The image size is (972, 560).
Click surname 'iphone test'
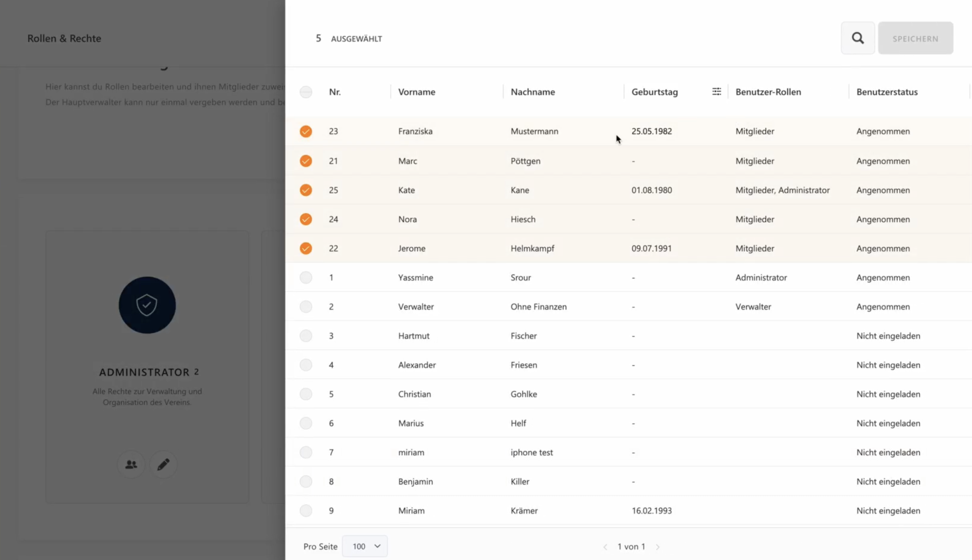531,452
